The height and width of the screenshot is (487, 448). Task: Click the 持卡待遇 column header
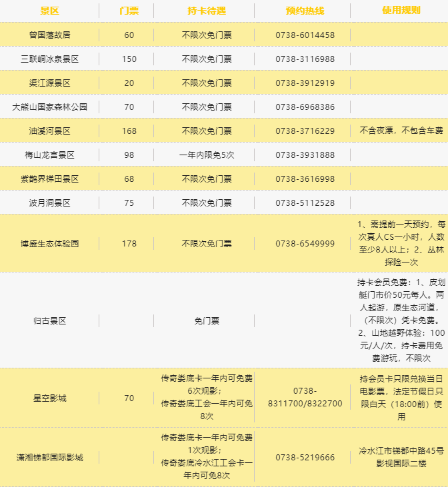(x=207, y=11)
